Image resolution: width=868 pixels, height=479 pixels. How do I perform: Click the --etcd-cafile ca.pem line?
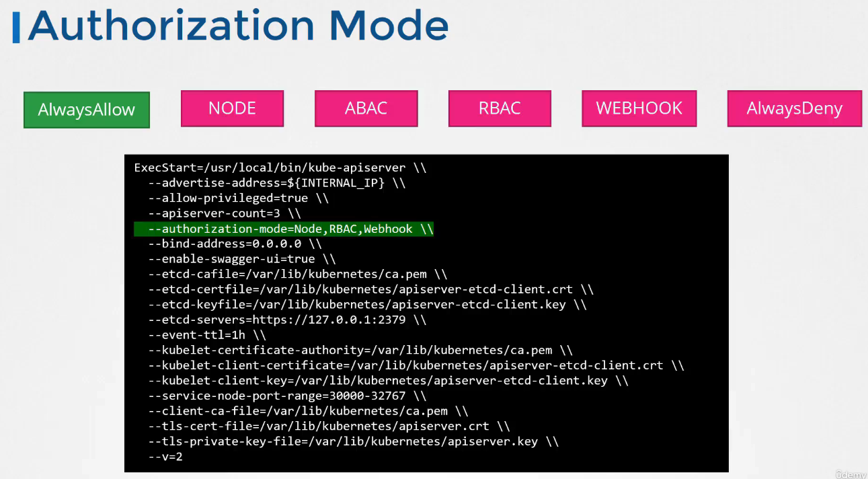[x=298, y=274]
